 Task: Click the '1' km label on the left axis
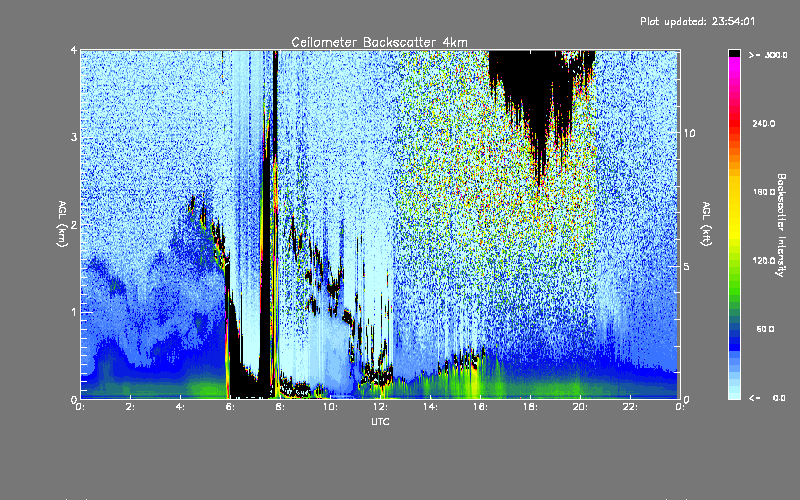coord(74,312)
